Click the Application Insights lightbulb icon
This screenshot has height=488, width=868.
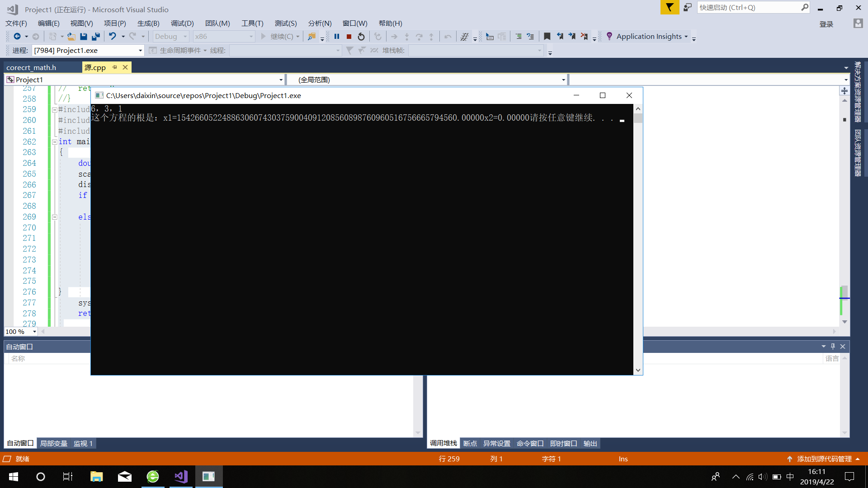tap(609, 37)
